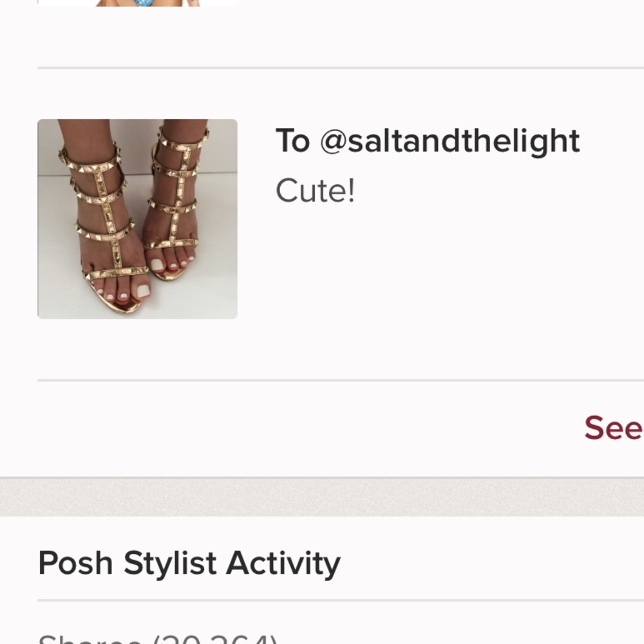Tap the blank area left of the "See" link
The width and height of the screenshot is (644, 644).
[x=322, y=428]
